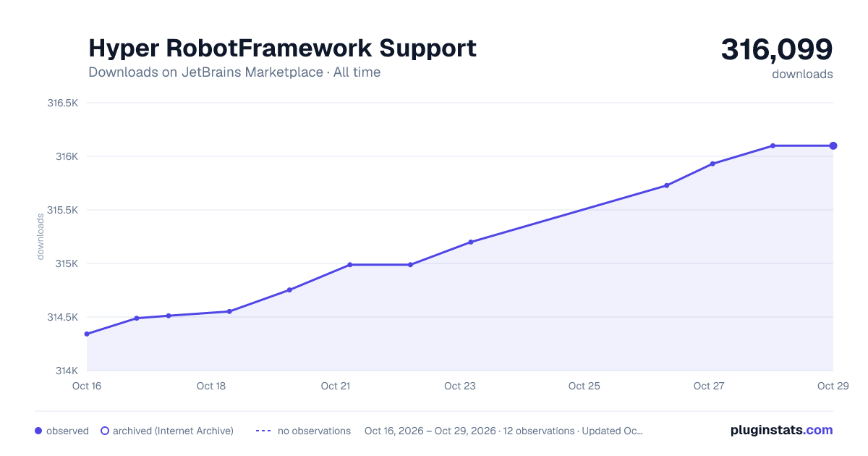Click the 315K y-axis label

(66, 263)
